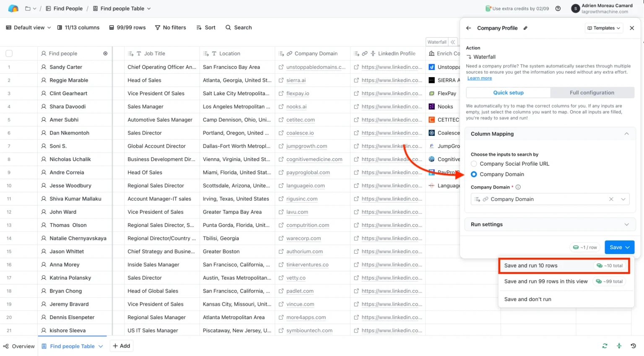The image size is (644, 356).
Task: Clear the Company Domain field selection
Action: (x=611, y=199)
